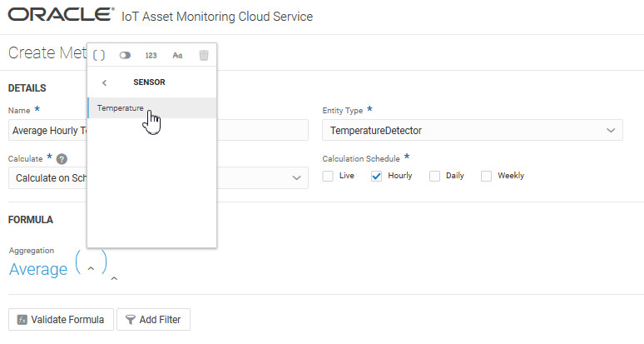Click the Average aggregation function
This screenshot has height=344, width=644.
(x=38, y=269)
